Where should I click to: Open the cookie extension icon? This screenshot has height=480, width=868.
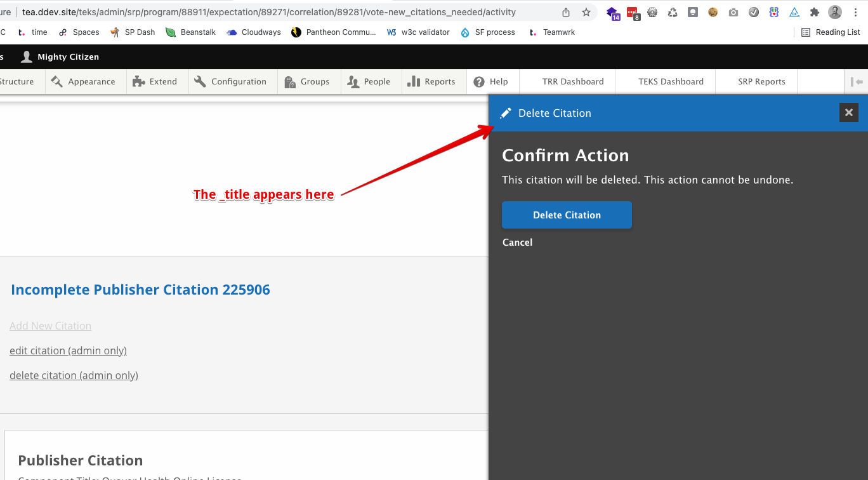[x=713, y=12]
